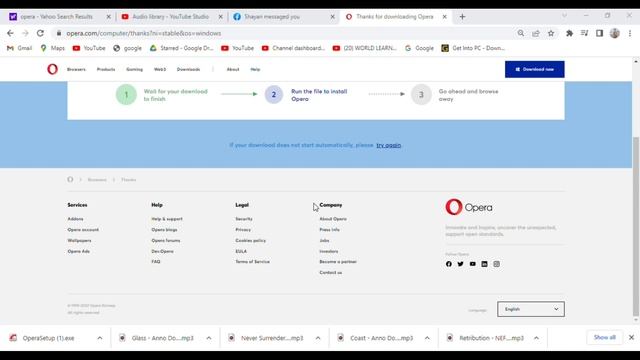Image resolution: width=640 pixels, height=360 pixels.
Task: Expand Retribution - NEF mp3 download options
Action: 536,338
